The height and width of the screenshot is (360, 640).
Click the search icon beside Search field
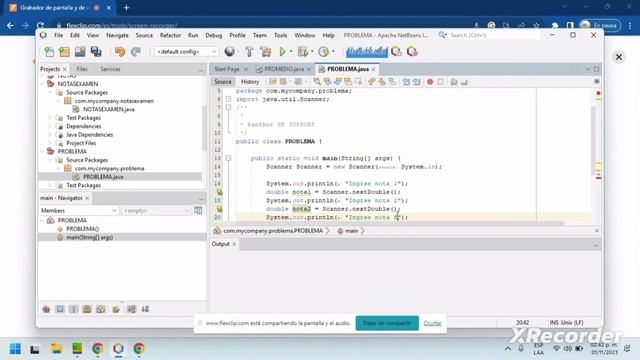(x=442, y=35)
